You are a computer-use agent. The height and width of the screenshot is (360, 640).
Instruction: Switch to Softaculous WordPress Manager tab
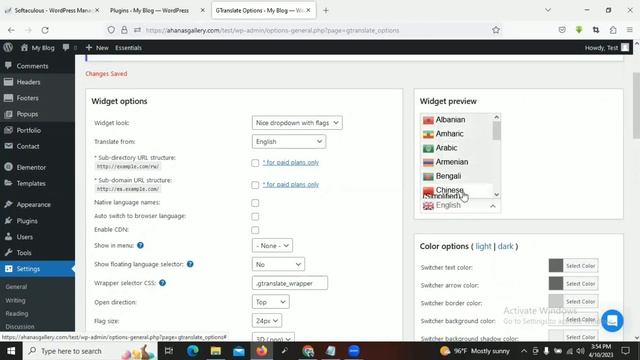[x=52, y=10]
